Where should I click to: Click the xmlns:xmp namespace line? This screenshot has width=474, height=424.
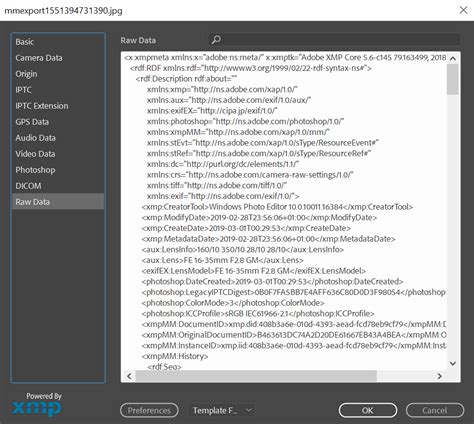tap(222, 89)
